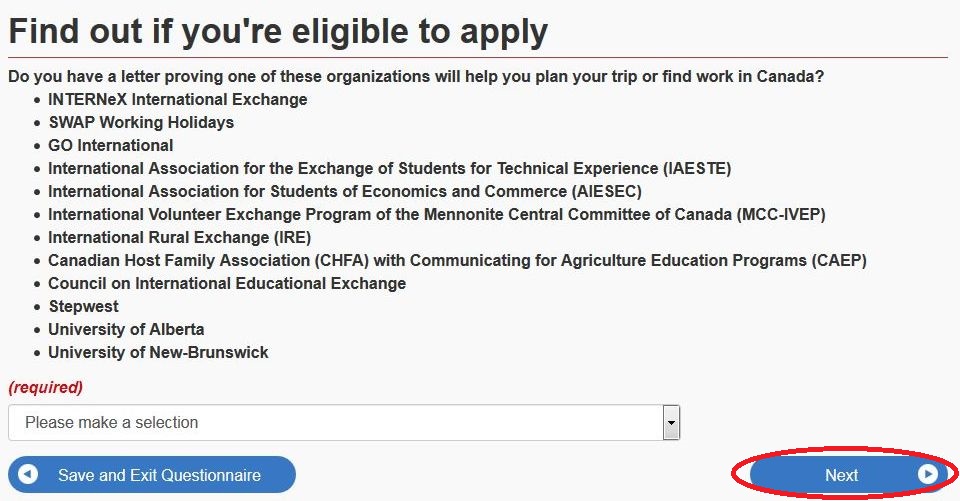The width and height of the screenshot is (960, 501).
Task: Click the University of New-Brunswick list item
Action: [158, 352]
